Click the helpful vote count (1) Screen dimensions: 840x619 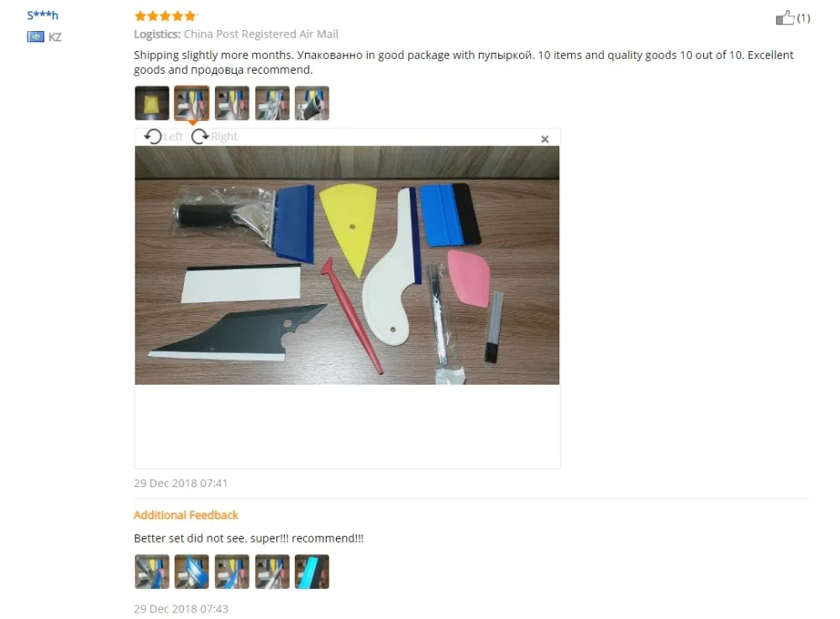(x=804, y=18)
